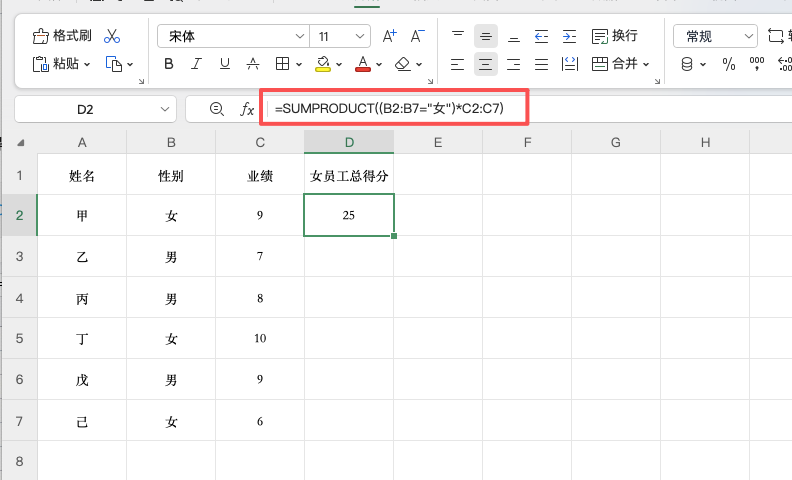Select Center horizontal alignment icon

point(486,64)
